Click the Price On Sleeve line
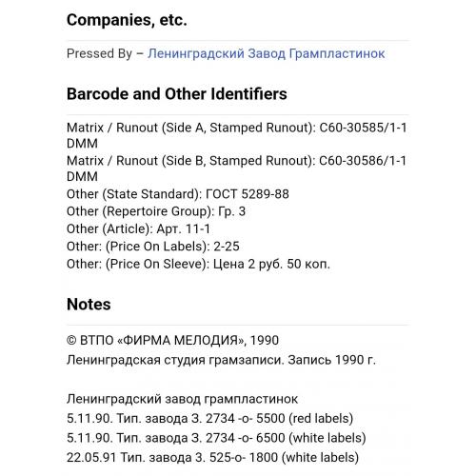 pos(198,264)
